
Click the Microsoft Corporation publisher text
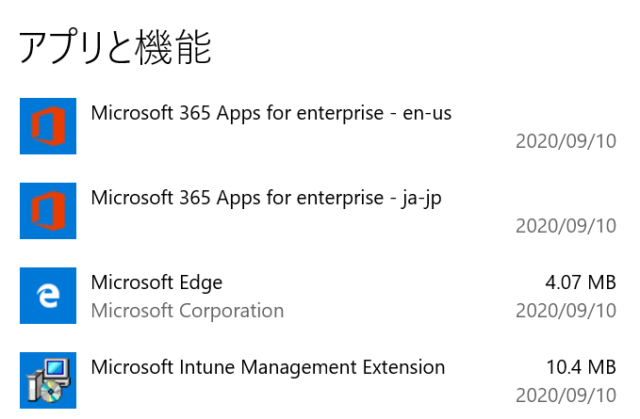187,311
